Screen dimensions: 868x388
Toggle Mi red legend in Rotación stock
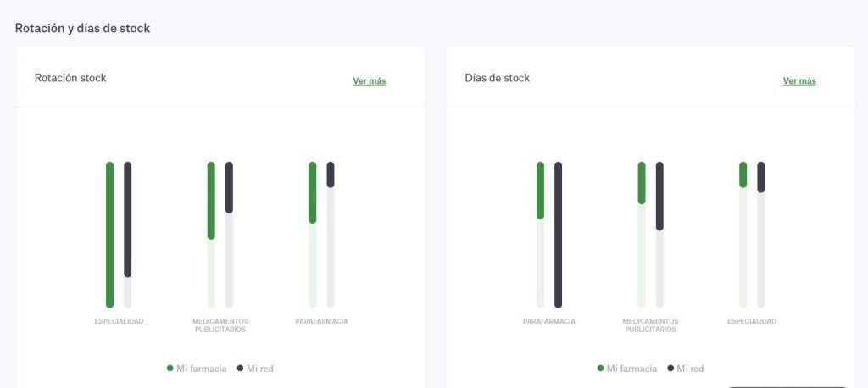[x=255, y=368]
